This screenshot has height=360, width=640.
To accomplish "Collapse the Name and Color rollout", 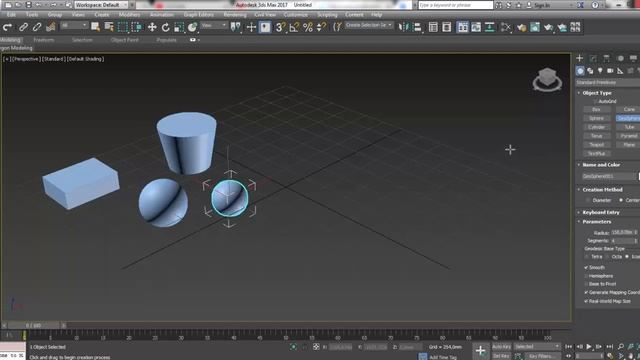I will tap(601, 165).
